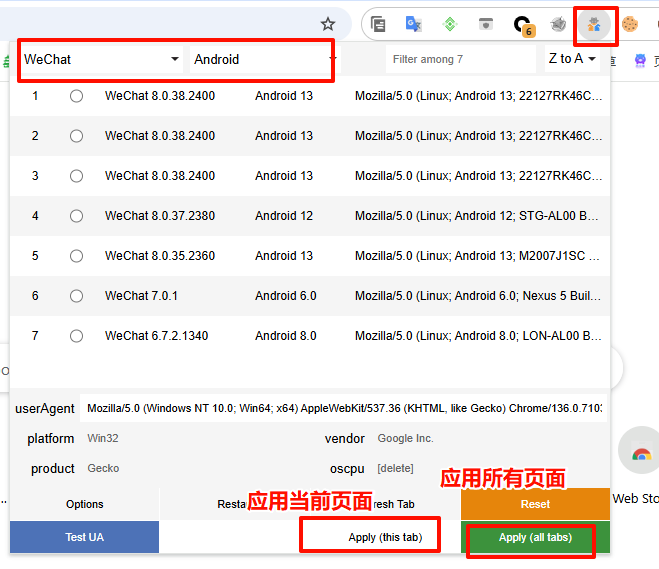Viewport: 659px width, 569px height.
Task: Click the green diamond extension icon
Action: (450, 24)
